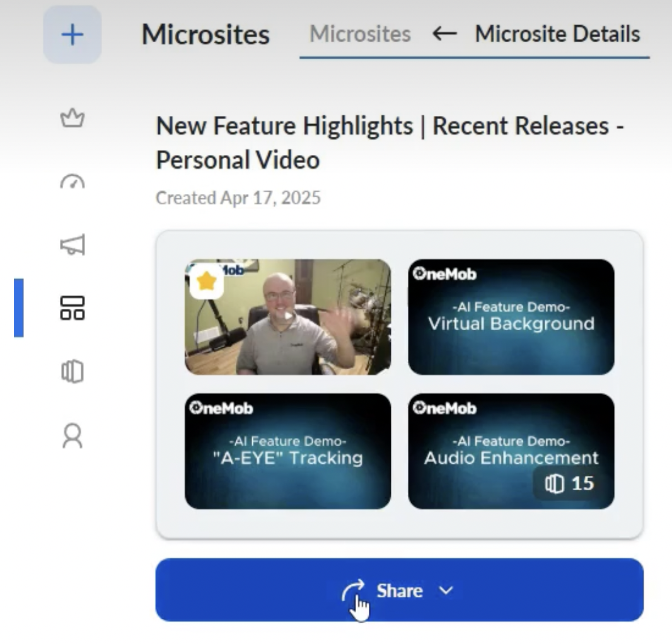Open the Audio Enhancement demo thumbnail
Image resolution: width=672 pixels, height=644 pixels.
[x=511, y=451]
